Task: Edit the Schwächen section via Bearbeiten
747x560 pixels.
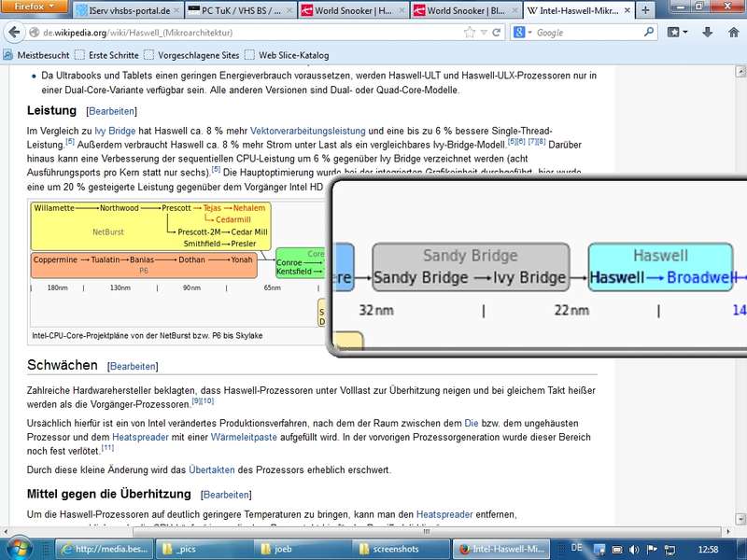Action: tap(133, 366)
